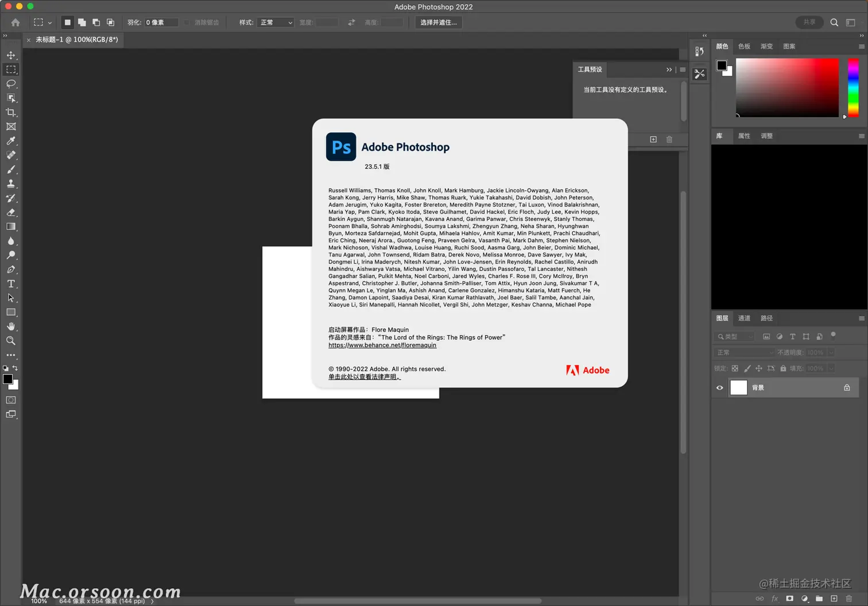Image resolution: width=868 pixels, height=606 pixels.
Task: Open the opacity 不透明度 value dropdown
Action: (831, 352)
